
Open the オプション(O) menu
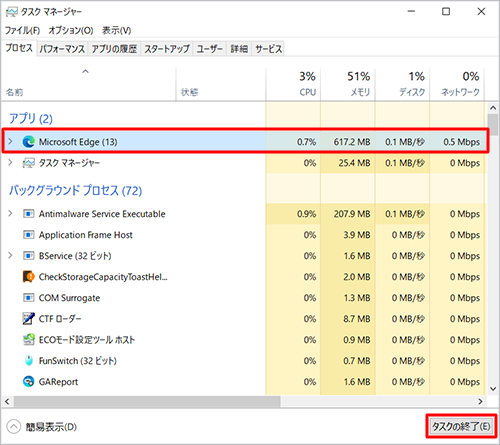(x=71, y=31)
